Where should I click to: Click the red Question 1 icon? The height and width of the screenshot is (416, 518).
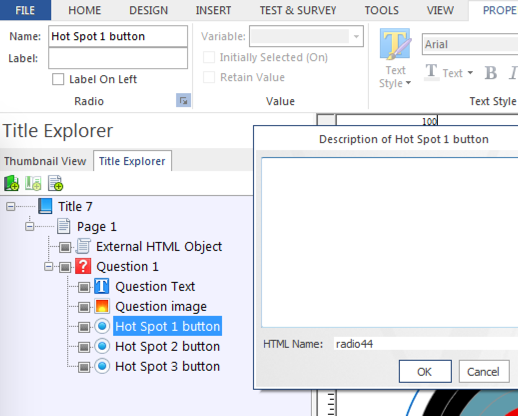point(83,266)
